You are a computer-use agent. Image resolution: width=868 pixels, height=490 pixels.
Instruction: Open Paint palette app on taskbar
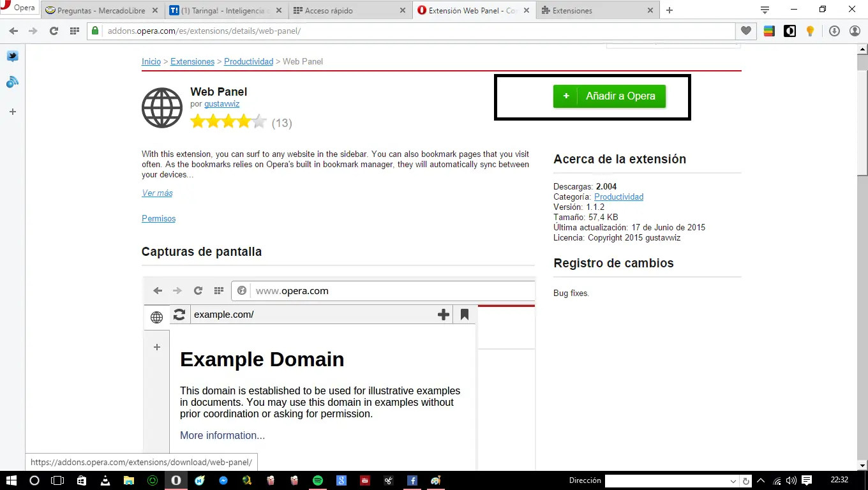pos(436,480)
